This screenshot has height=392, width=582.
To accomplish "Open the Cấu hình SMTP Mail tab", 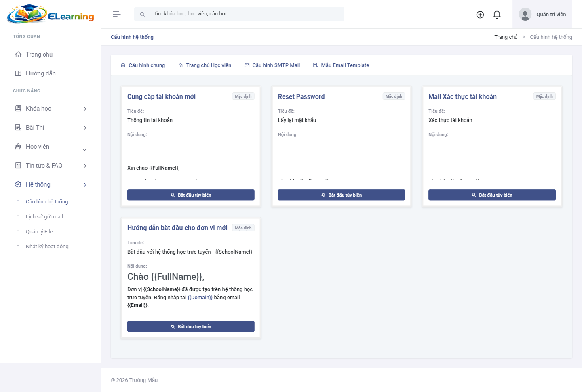I will 272,65.
